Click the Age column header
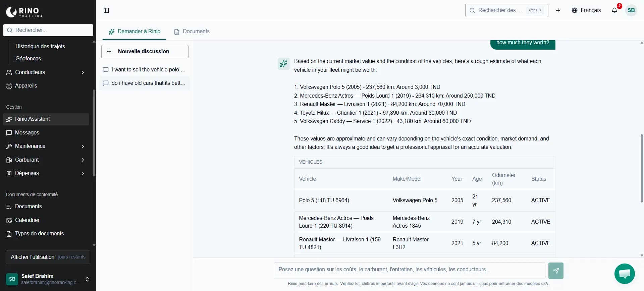 [x=477, y=179]
